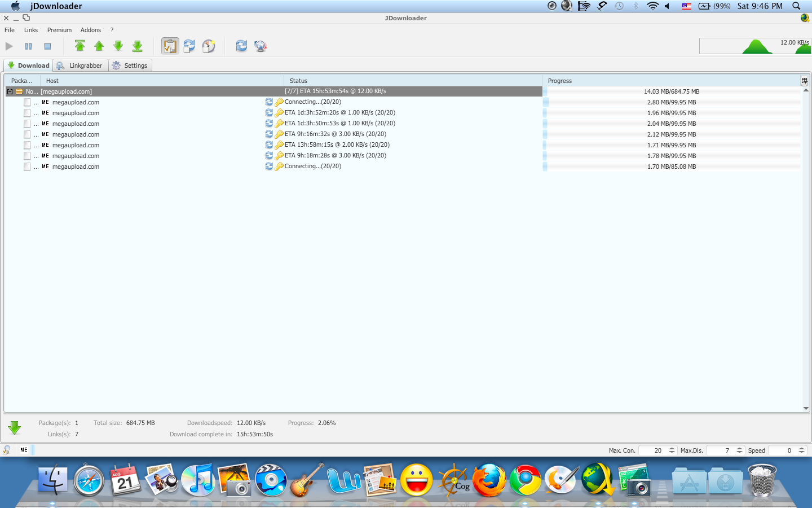812x508 pixels.
Task: Click the file icon of the 2.04 MB row
Action: point(27,124)
